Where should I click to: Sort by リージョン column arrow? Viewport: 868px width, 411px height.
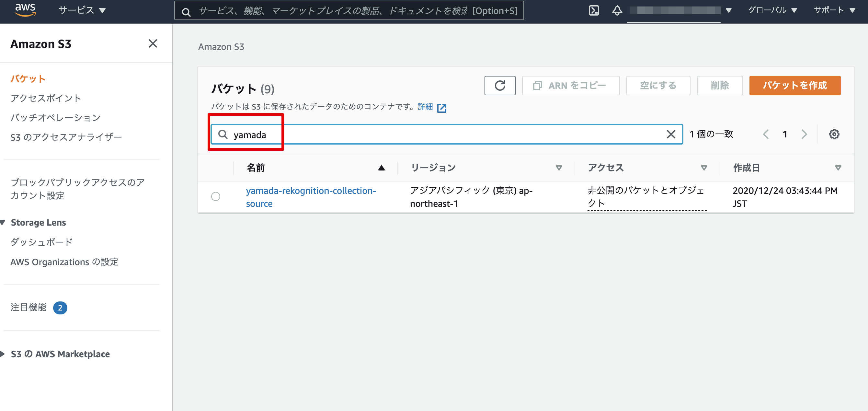tap(559, 168)
